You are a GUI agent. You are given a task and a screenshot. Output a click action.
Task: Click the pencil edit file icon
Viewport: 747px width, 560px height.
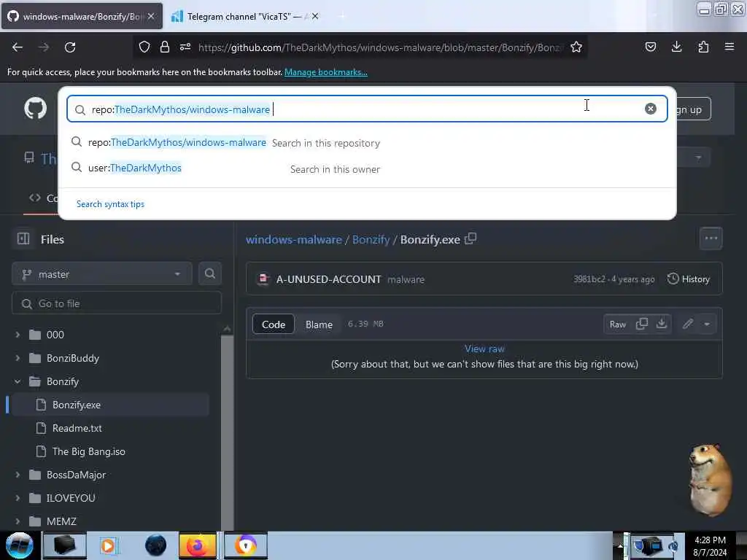687,324
